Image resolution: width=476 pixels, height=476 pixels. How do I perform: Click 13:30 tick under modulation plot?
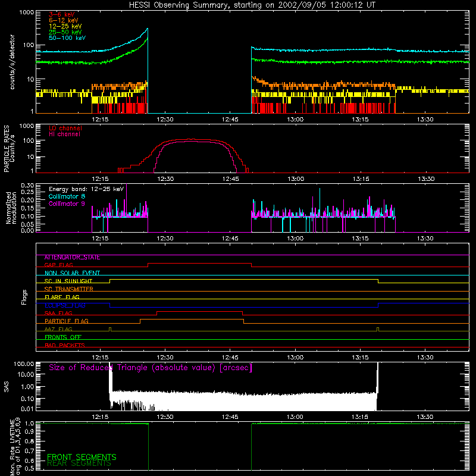click(425, 239)
